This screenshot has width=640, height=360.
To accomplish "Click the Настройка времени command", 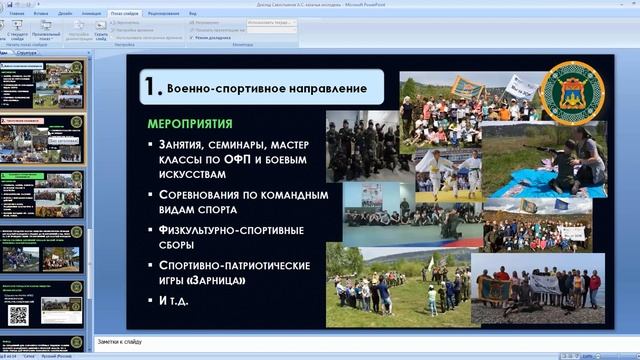I will pos(132,30).
